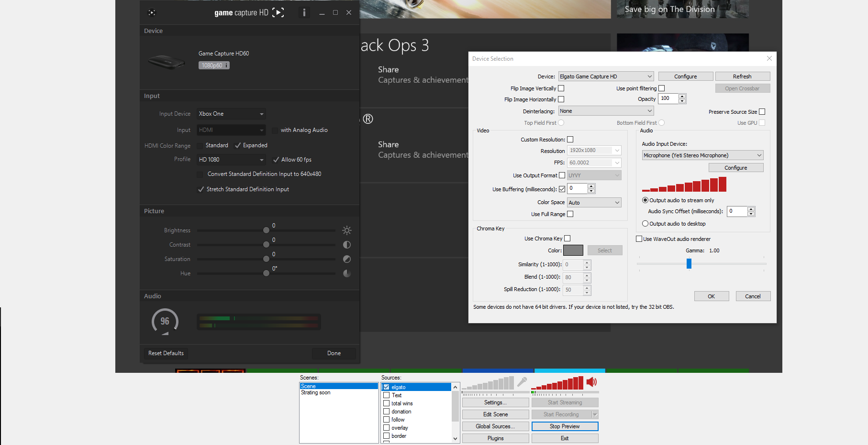Click the Gamma slider handle
Viewport: 868px width, 445px height.
[689, 263]
